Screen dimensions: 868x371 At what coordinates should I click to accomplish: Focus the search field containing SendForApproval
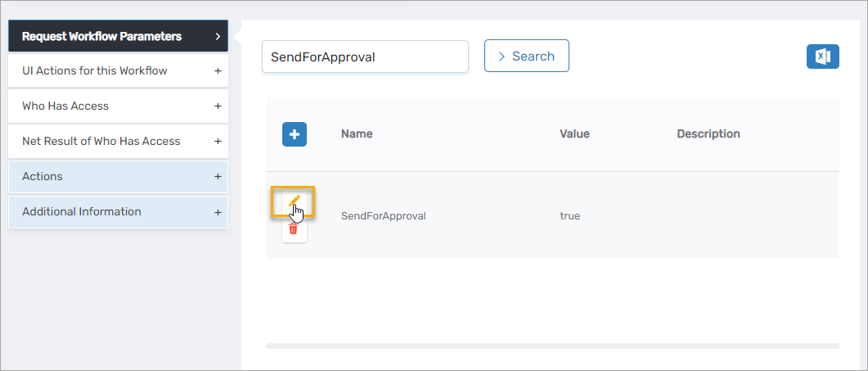(365, 57)
